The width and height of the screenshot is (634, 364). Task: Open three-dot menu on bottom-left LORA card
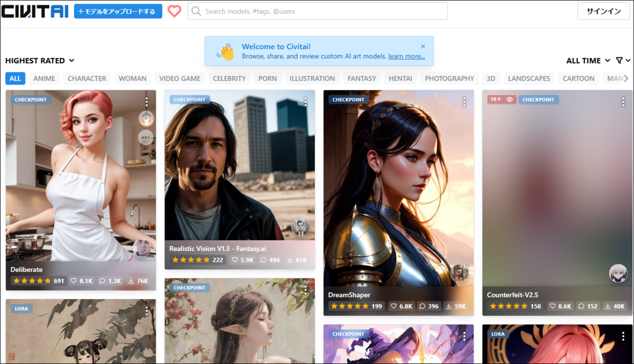coord(147,311)
